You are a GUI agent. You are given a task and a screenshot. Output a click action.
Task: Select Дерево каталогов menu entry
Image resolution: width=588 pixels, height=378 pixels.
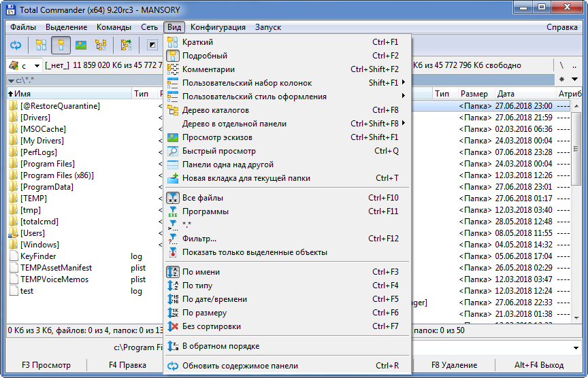coord(288,110)
